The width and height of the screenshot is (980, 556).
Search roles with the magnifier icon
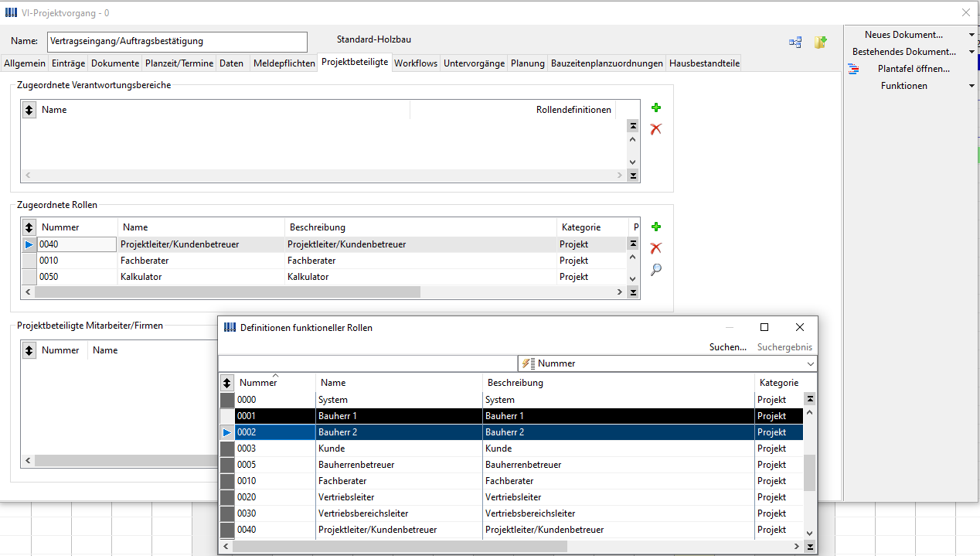tap(656, 270)
